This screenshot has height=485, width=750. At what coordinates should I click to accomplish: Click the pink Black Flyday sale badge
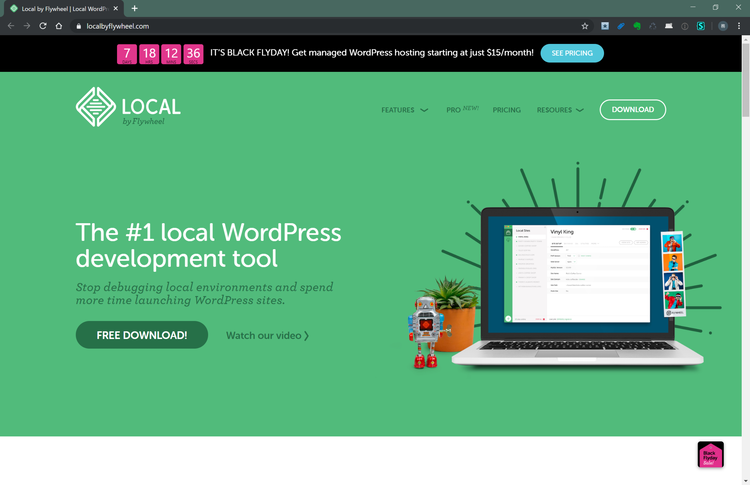(x=710, y=454)
